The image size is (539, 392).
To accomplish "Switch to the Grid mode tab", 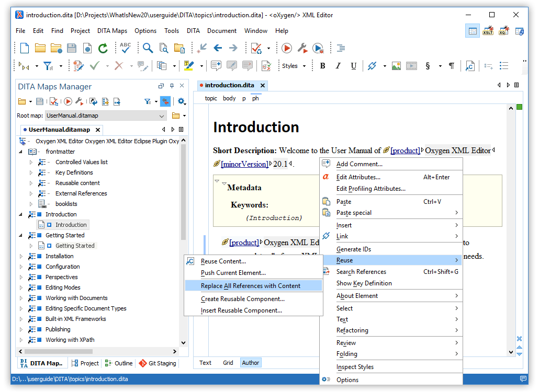I will [228, 363].
